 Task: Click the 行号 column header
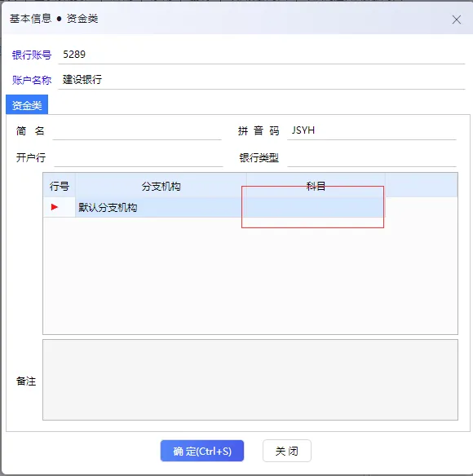click(60, 186)
